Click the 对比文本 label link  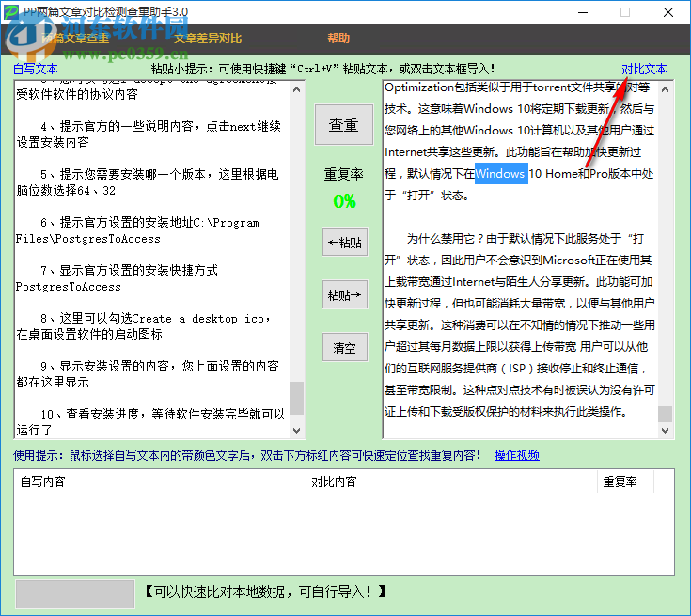click(644, 69)
